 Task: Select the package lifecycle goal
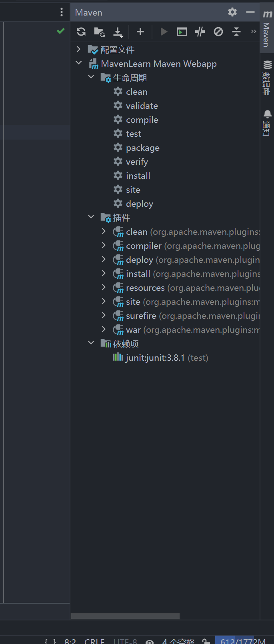click(x=142, y=148)
